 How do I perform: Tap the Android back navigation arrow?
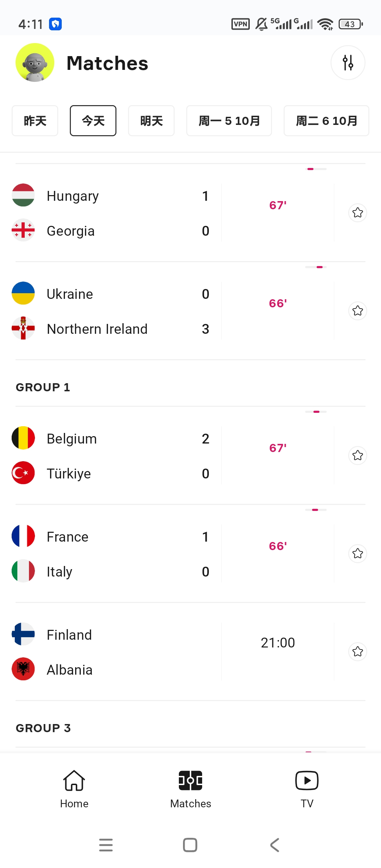click(275, 845)
